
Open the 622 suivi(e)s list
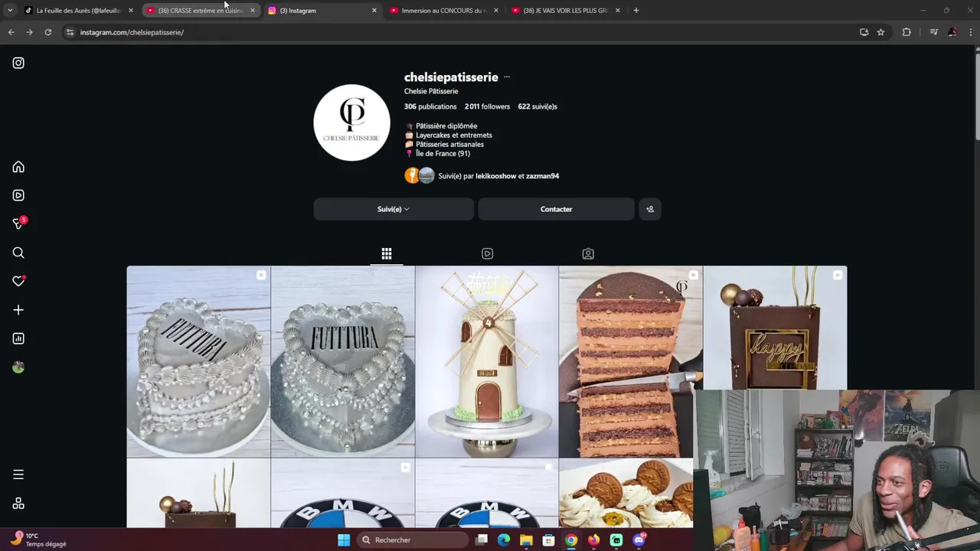pyautogui.click(x=537, y=106)
